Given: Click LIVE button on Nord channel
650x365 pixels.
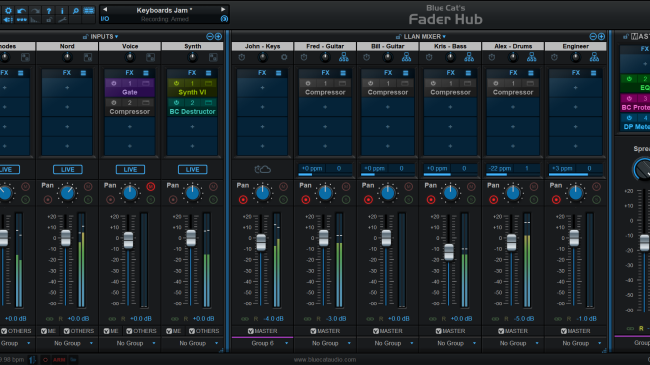Looking at the screenshot, I should (x=68, y=169).
